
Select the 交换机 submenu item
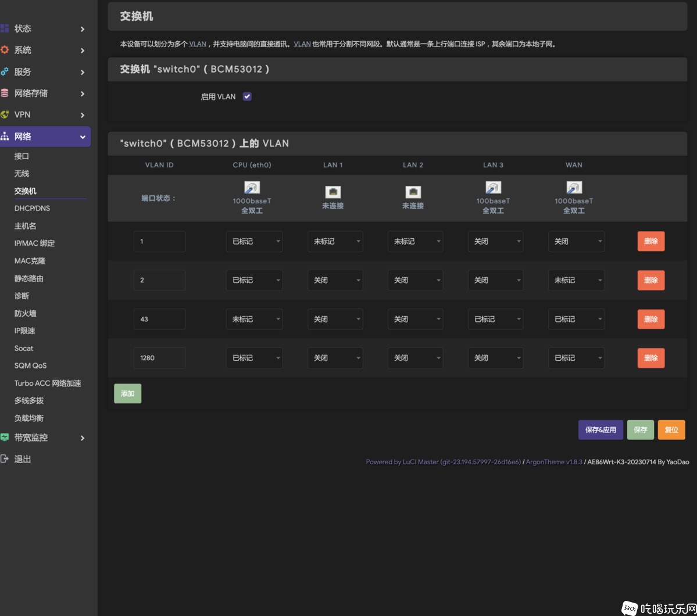[25, 191]
